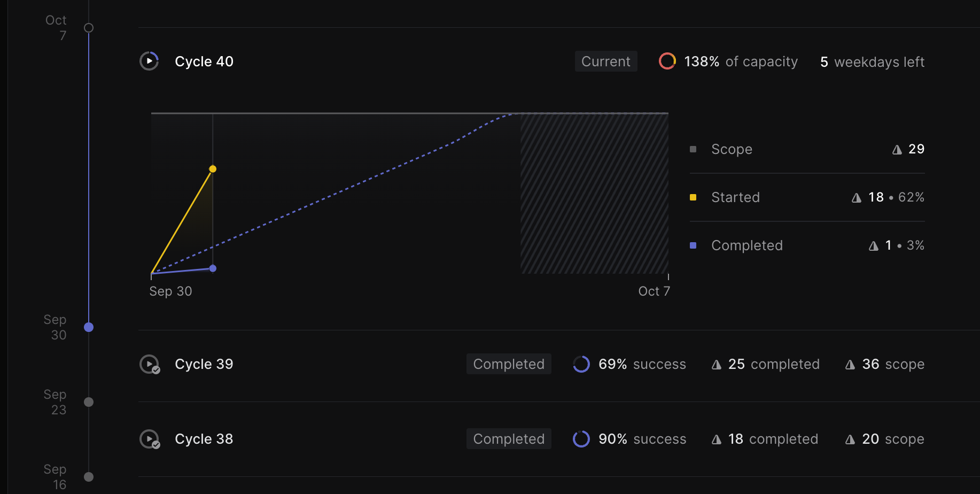980x494 pixels.
Task: Click the 90% success progress ring
Action: click(581, 439)
